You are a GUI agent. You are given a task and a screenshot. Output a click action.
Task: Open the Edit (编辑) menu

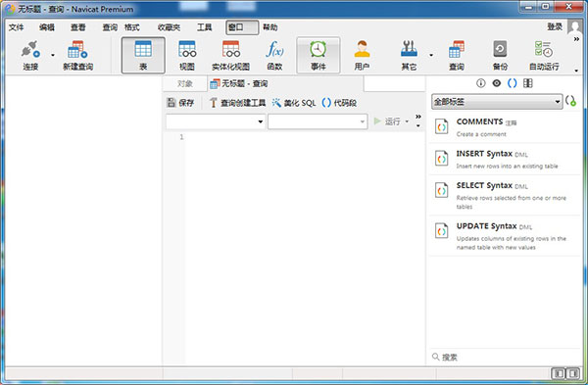pos(47,27)
